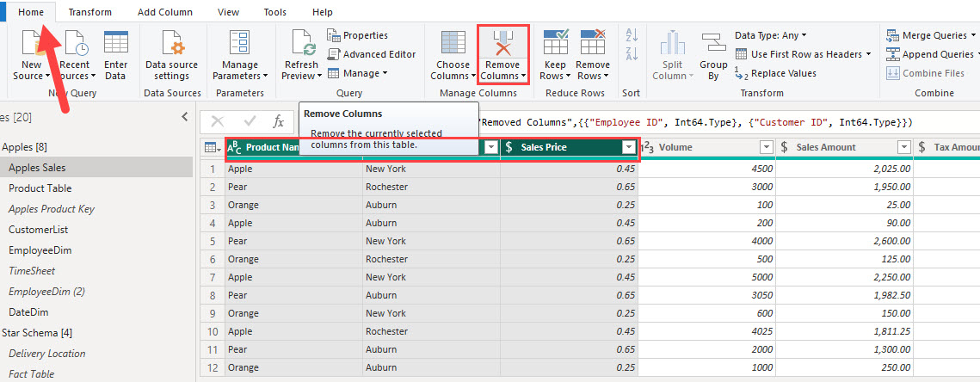
Task: Select the Fact Table query
Action: point(96,374)
